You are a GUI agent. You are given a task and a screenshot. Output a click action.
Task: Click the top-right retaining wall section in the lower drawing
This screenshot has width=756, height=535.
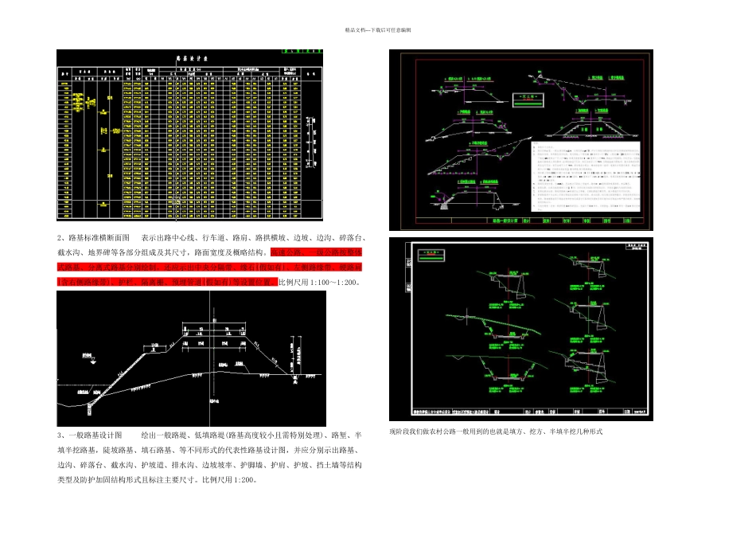[x=587, y=274]
